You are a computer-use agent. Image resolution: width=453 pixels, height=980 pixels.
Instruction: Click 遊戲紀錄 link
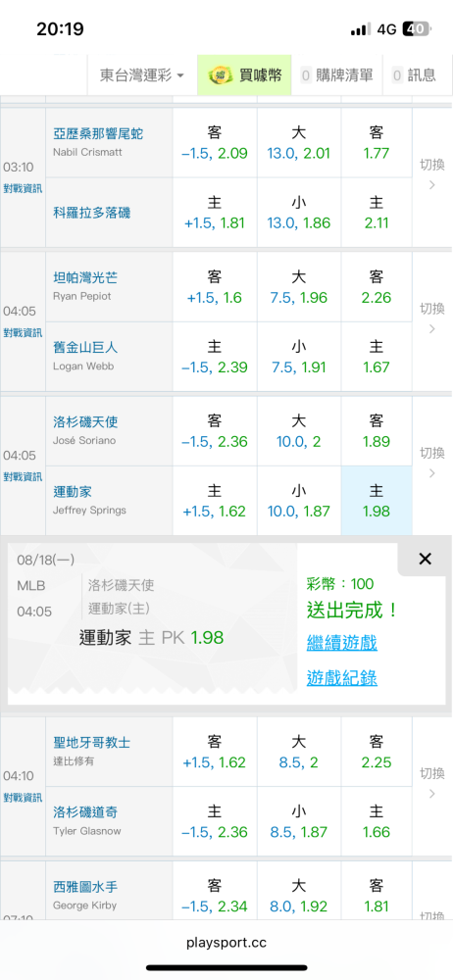(341, 678)
